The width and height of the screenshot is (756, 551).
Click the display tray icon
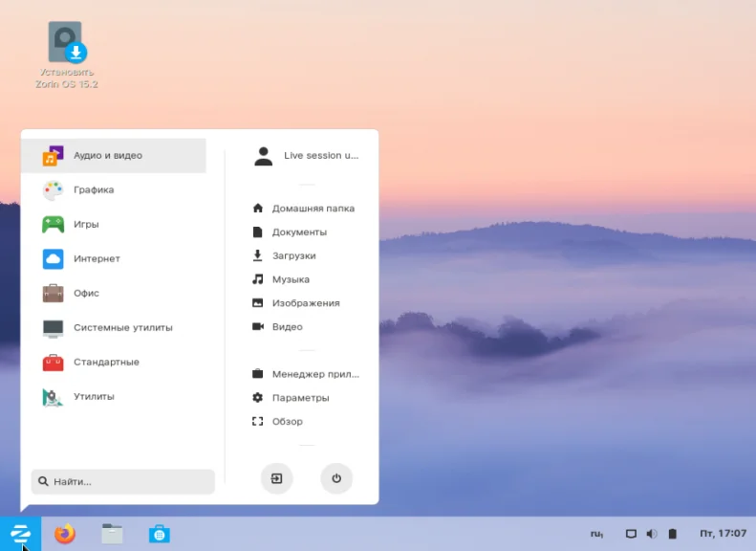point(631,534)
